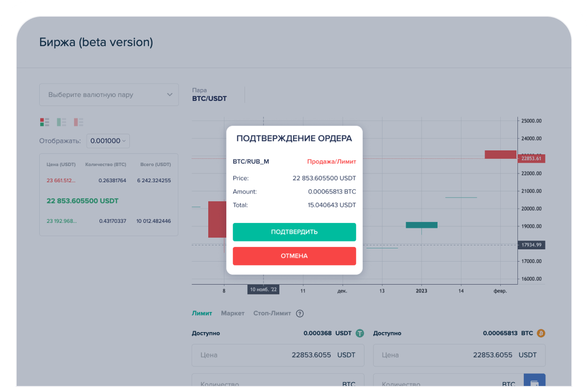The width and height of the screenshot is (588, 387).
Task: Expand the Отображать 0.001000 precision dropdown
Action: point(108,141)
